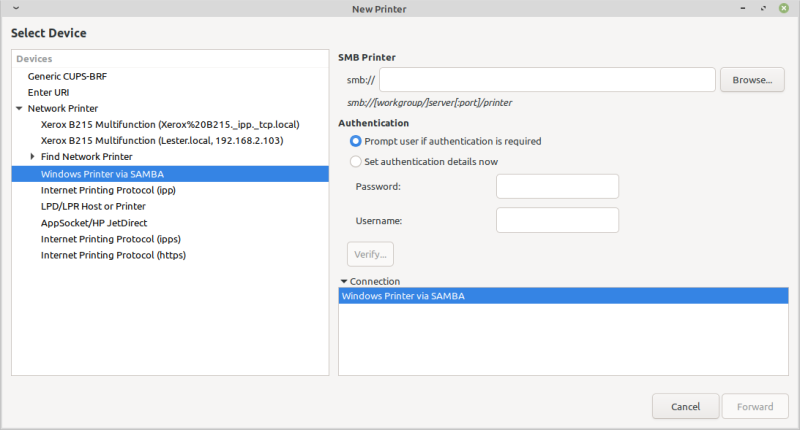Click the smb:// printer address field
800x430 pixels.
[x=546, y=80]
